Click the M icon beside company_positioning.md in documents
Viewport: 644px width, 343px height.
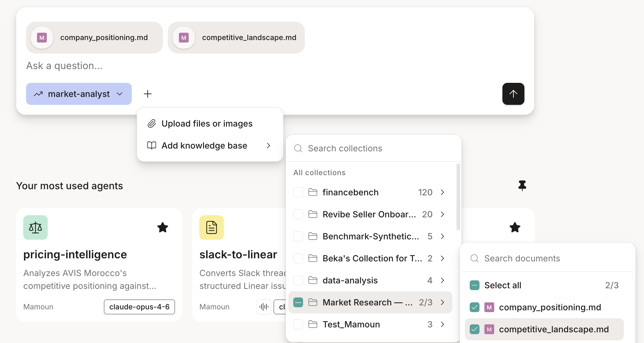pos(489,307)
